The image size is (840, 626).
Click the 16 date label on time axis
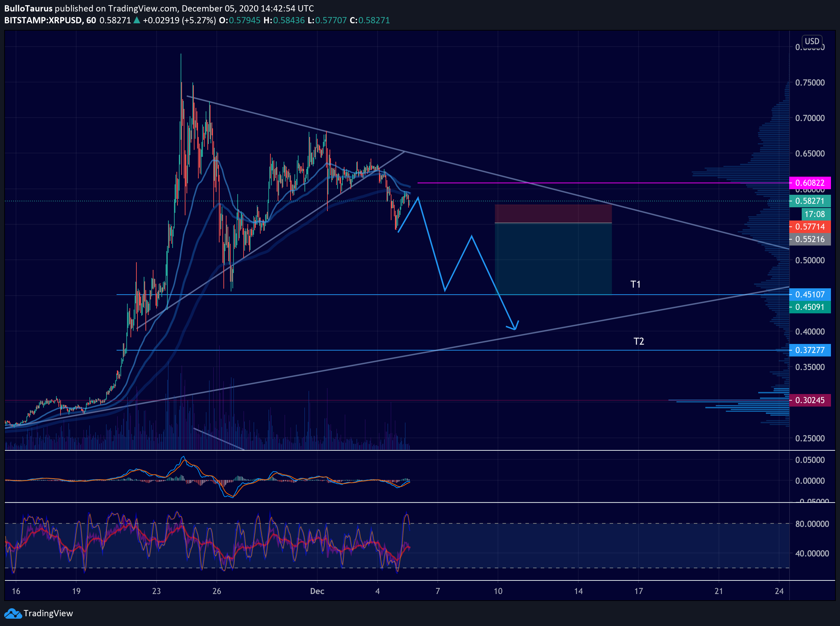pos(16,591)
